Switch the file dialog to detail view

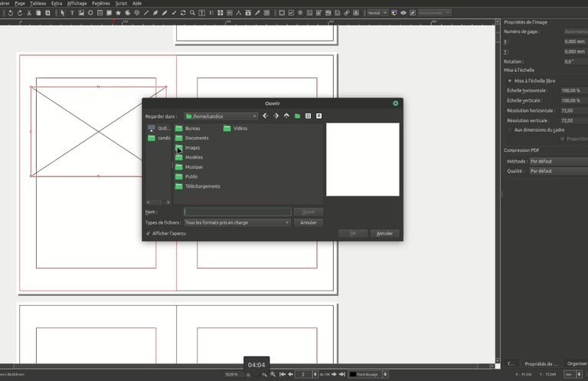318,116
